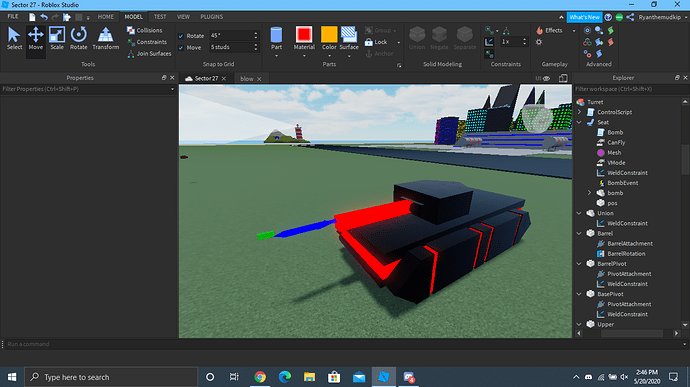Switch to the PLUGINS ribbon tab
690x387 pixels.
212,17
